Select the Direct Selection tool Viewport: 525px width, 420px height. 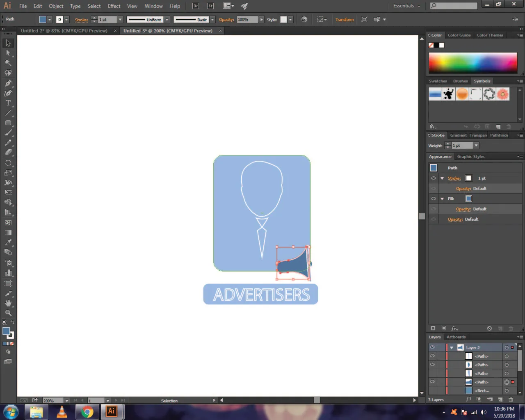pyautogui.click(x=8, y=53)
